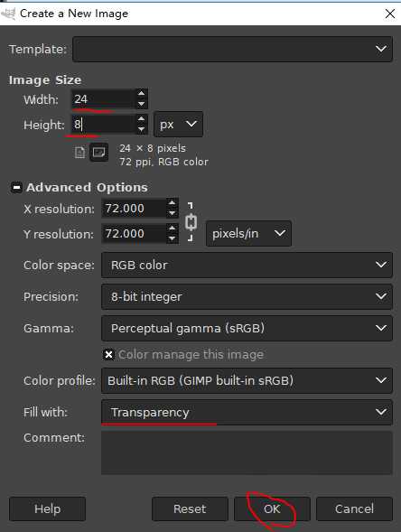Click the GIMP Wilber icon in title bar
Screen dimensions: 401x532
tap(8, 14)
